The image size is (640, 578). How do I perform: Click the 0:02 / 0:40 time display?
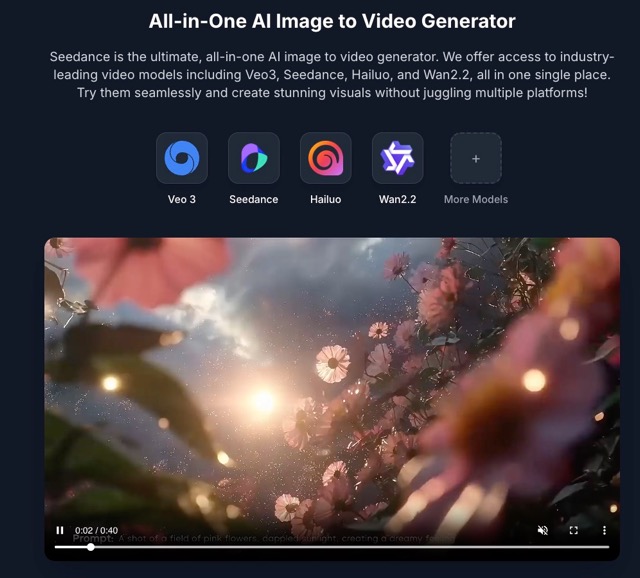pos(96,530)
